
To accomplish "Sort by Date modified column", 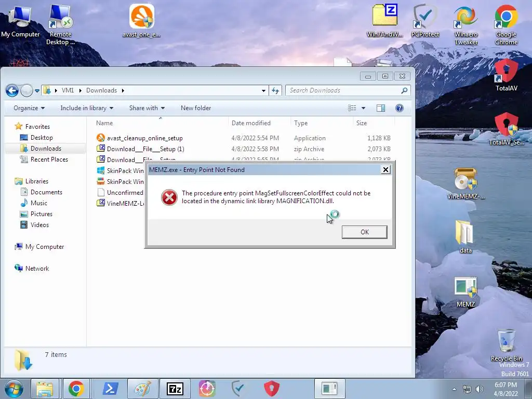I will [x=260, y=123].
